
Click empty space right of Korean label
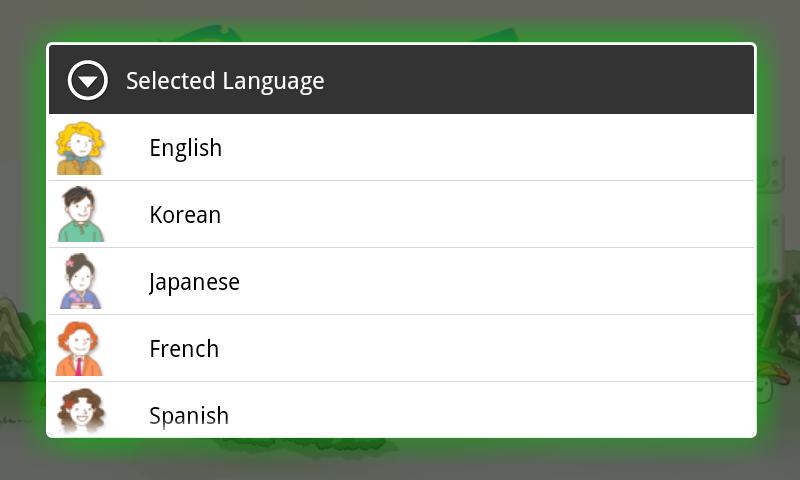click(500, 215)
